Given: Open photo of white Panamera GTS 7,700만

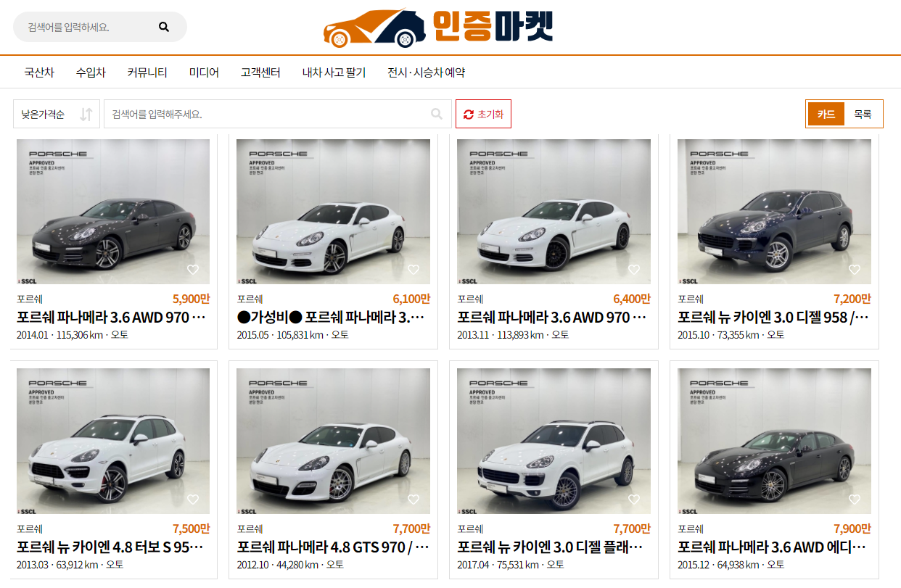Looking at the screenshot, I should pyautogui.click(x=334, y=442).
